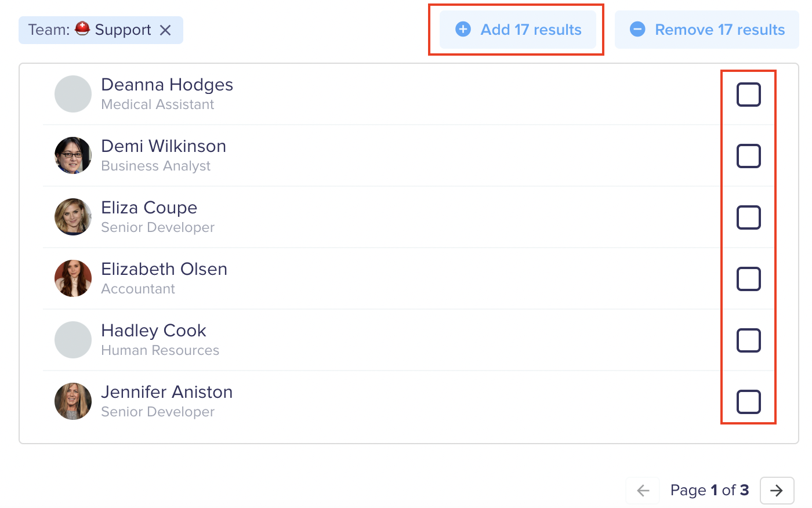Remove the Support team filter chip

pos(165,30)
